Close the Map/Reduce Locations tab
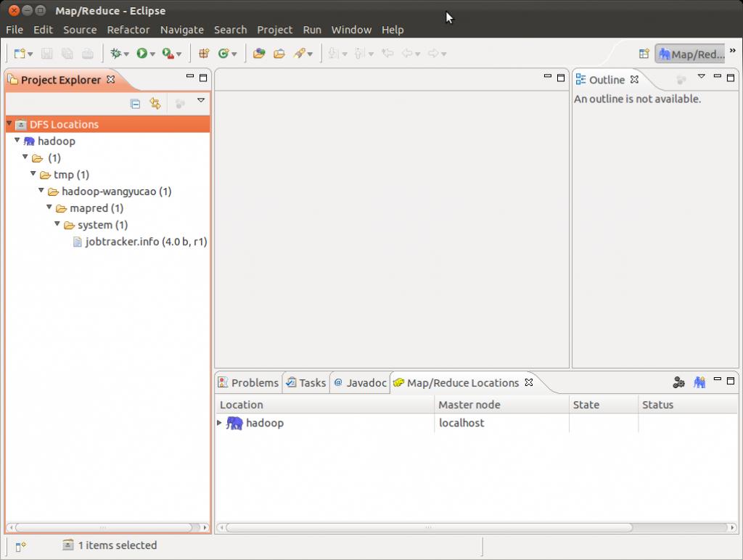 pos(529,382)
